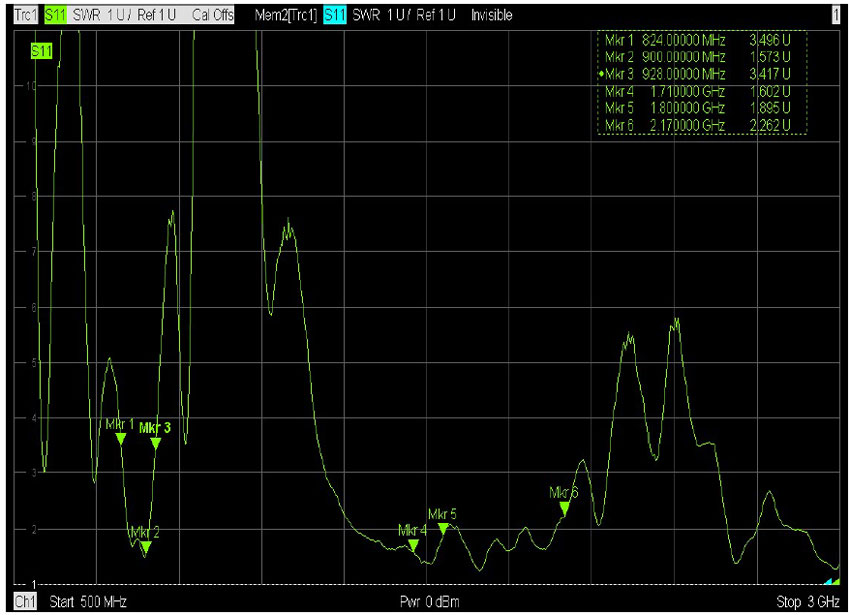Click the Ch1 channel label
Viewport: 850px width, 615px height.
pos(25,601)
